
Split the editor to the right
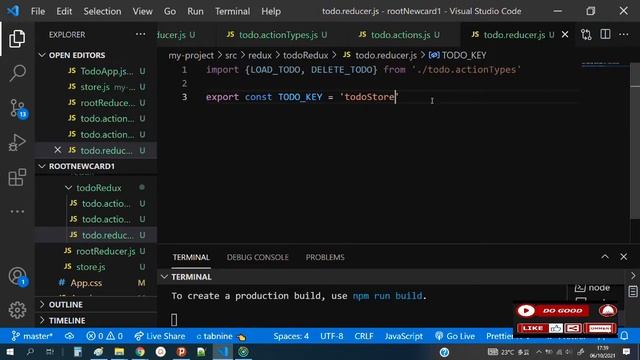click(605, 35)
